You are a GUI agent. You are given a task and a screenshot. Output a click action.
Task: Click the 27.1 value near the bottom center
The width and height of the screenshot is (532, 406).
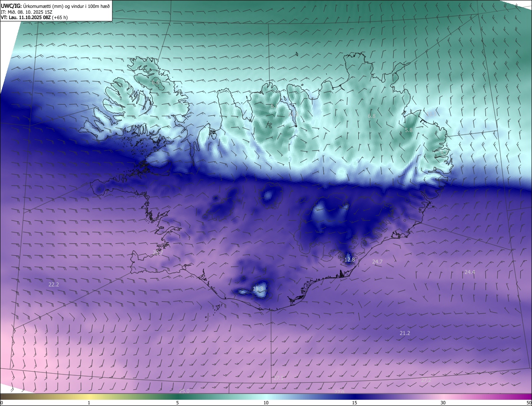click(x=278, y=378)
